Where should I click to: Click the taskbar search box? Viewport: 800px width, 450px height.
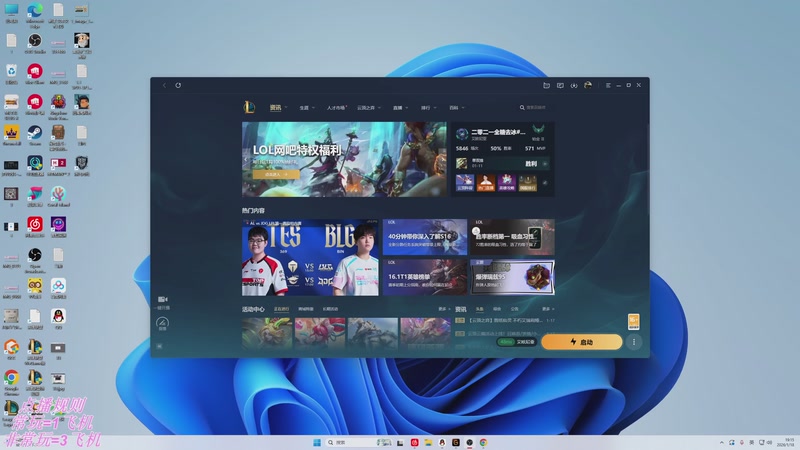click(x=357, y=442)
